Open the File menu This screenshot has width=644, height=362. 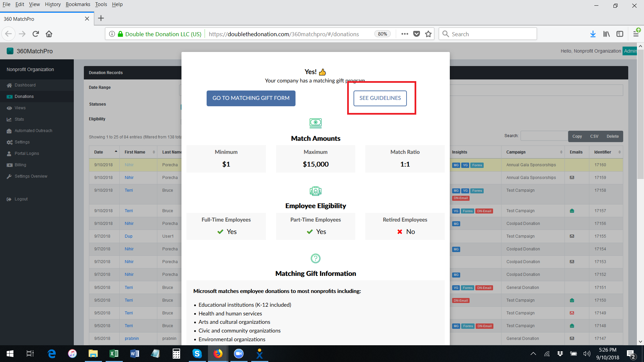pyautogui.click(x=6, y=4)
